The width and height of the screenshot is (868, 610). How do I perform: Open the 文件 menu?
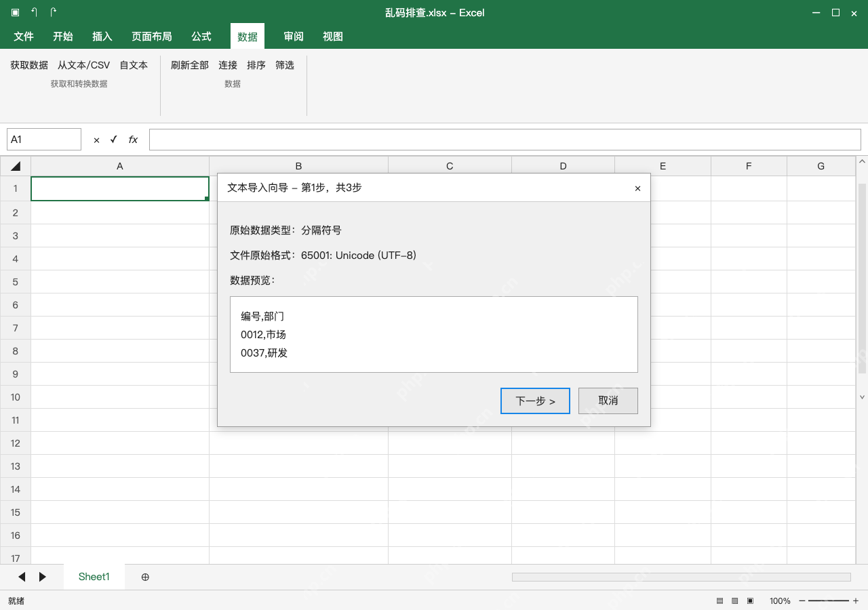coord(24,37)
